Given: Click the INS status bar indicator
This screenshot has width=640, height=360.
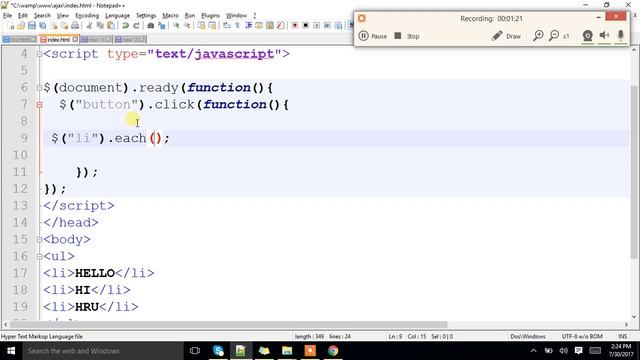Looking at the screenshot, I should click(622, 337).
